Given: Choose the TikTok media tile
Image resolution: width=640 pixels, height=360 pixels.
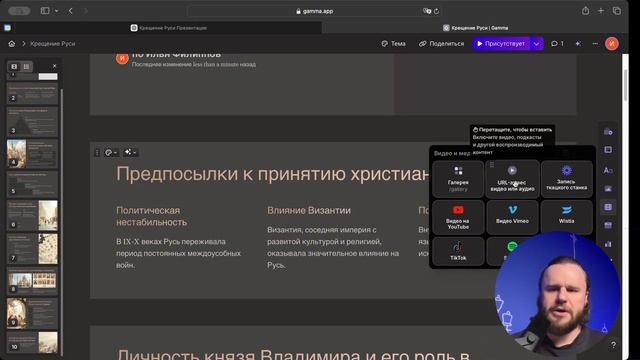Looking at the screenshot, I should [458, 251].
